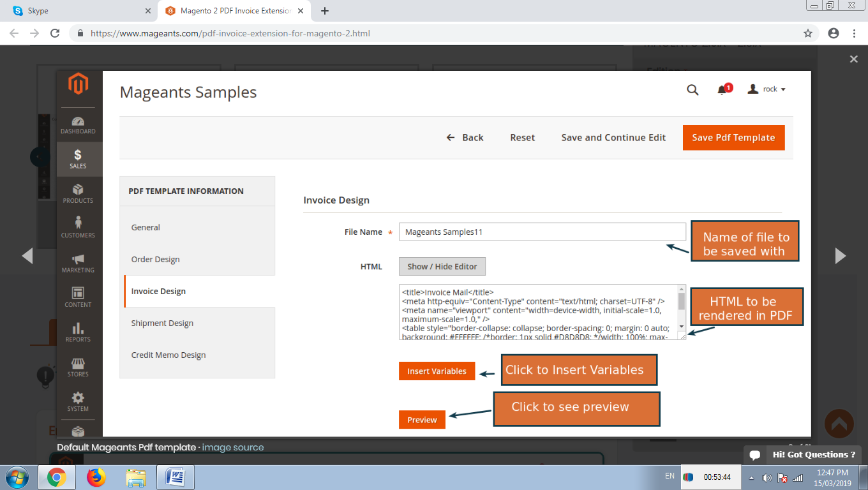Open the Dashboard sidebar icon
868x490 pixels.
click(78, 125)
